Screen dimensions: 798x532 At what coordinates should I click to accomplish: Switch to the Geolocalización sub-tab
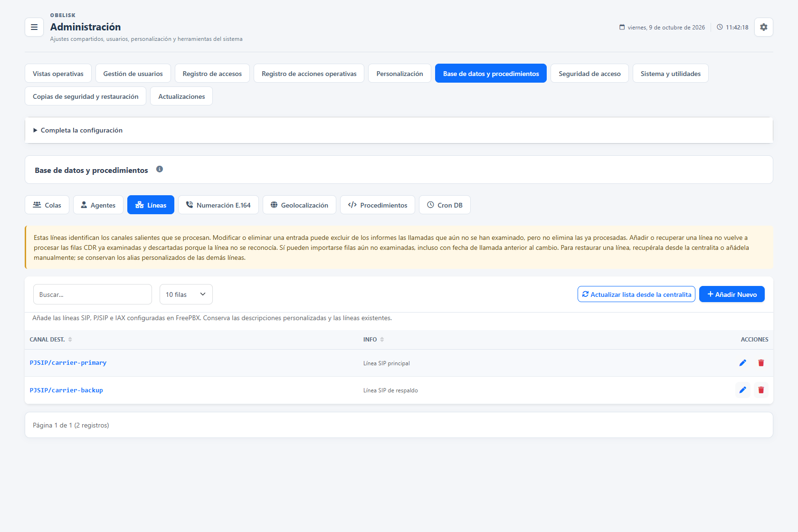[x=299, y=205]
